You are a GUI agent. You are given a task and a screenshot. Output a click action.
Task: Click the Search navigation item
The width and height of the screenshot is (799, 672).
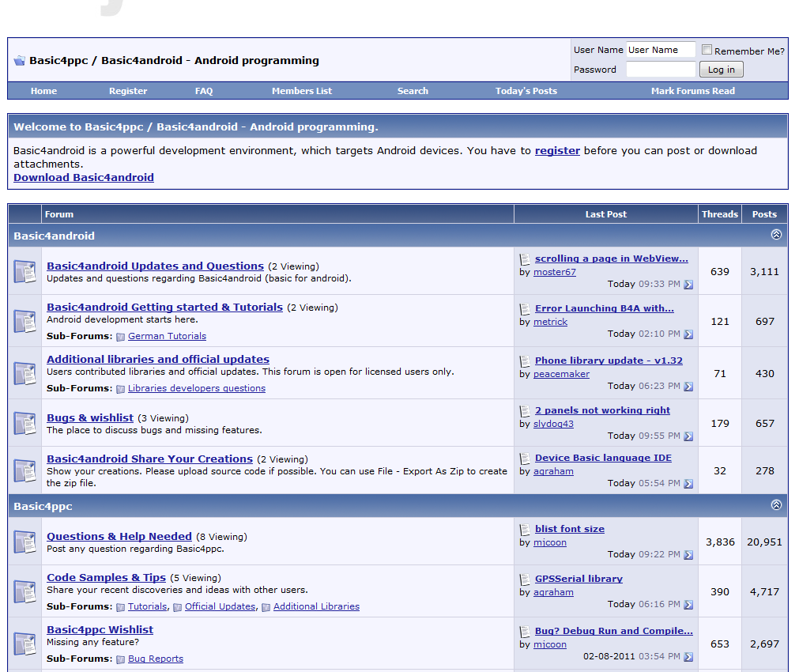pos(413,91)
